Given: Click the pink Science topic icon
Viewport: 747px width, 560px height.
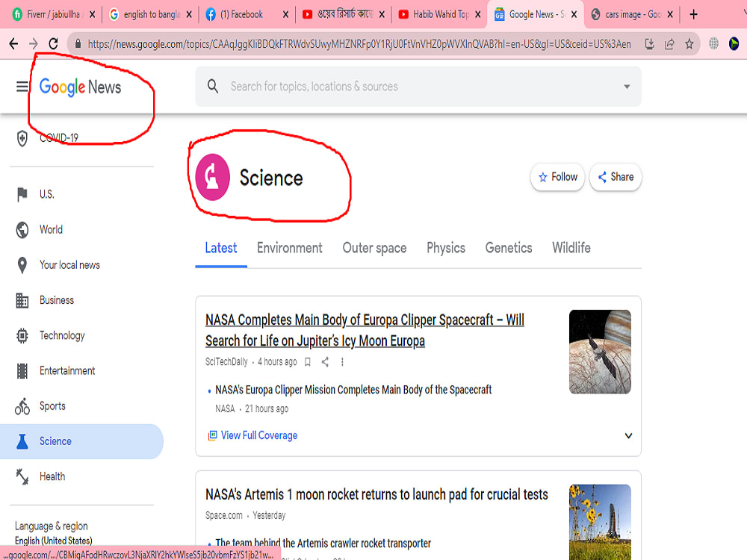Looking at the screenshot, I should (212, 177).
